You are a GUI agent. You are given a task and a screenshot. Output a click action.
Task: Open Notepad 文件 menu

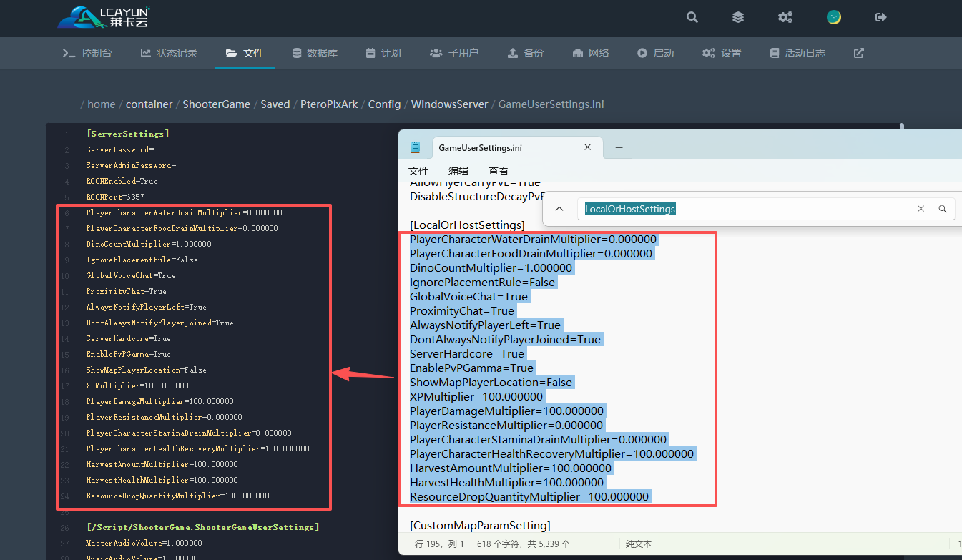[x=418, y=171]
